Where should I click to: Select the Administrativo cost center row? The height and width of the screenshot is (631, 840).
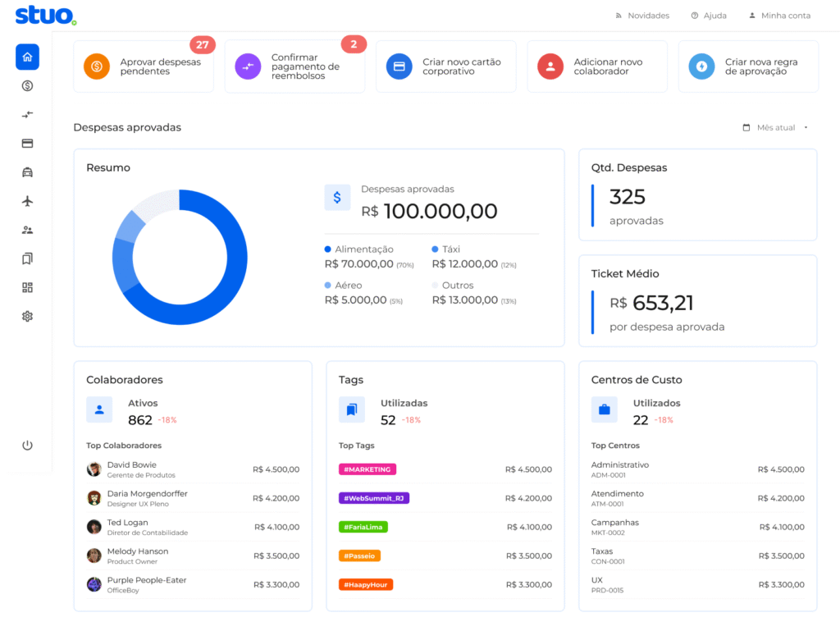click(x=697, y=469)
